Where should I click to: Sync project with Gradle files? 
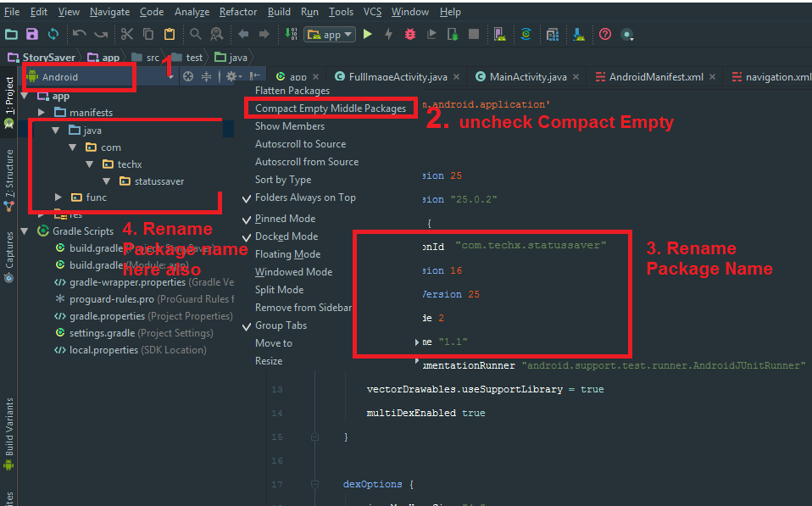527,34
